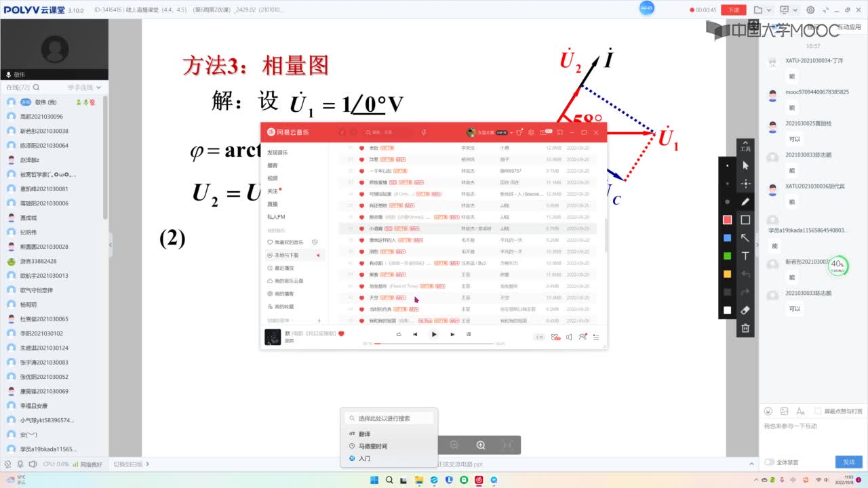Toggle the heart on song 天空
Screen dimensions: 868x488
[362, 298]
